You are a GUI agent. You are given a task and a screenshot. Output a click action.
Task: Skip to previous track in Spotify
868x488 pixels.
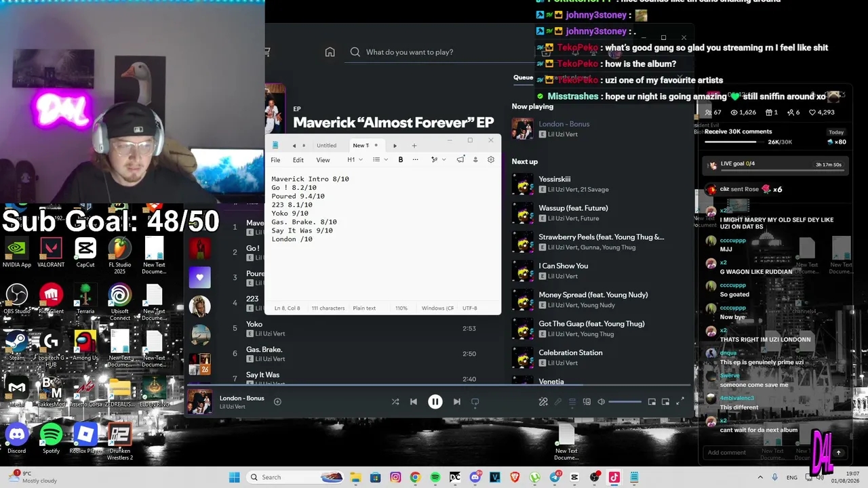click(x=414, y=402)
